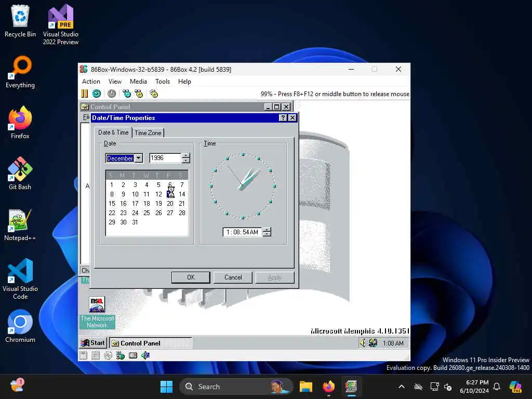Click the volume icon in Memphis tray
This screenshot has height=399, width=532.
[x=363, y=343]
